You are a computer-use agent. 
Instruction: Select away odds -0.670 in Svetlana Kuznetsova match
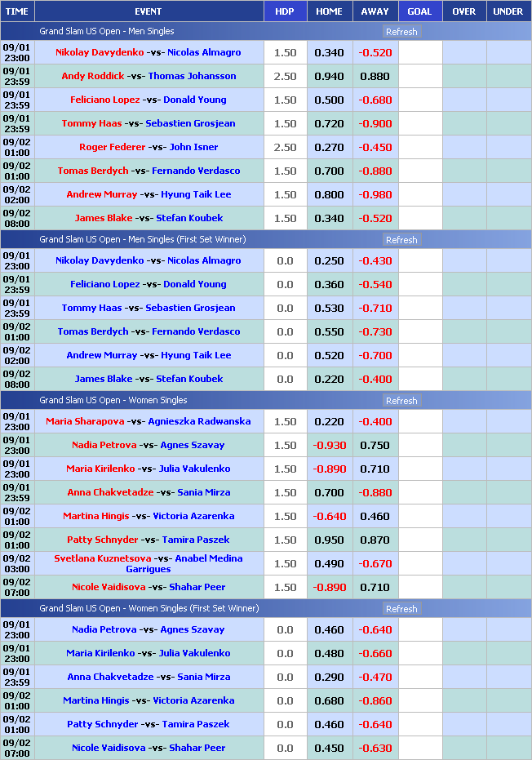[375, 563]
